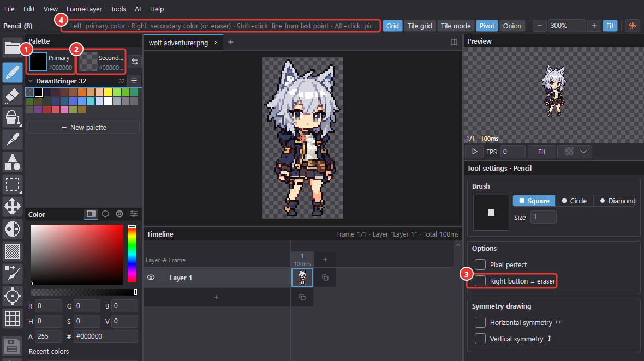This screenshot has width=644, height=361.
Task: Open the Frame-Layer menu
Action: tap(84, 9)
